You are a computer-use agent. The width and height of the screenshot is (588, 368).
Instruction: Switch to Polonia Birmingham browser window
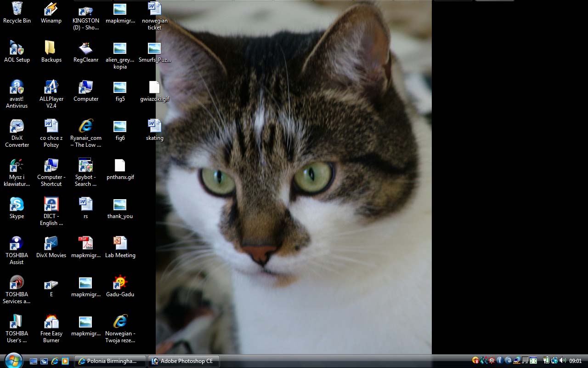point(110,361)
